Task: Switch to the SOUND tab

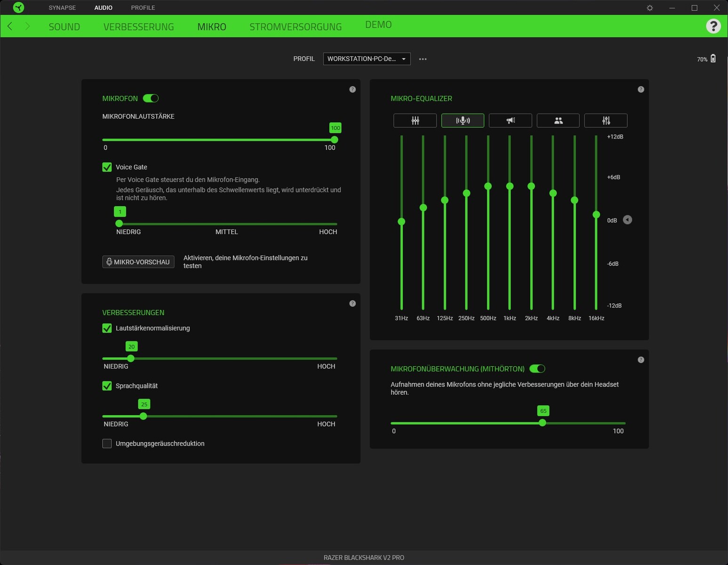Action: click(64, 27)
